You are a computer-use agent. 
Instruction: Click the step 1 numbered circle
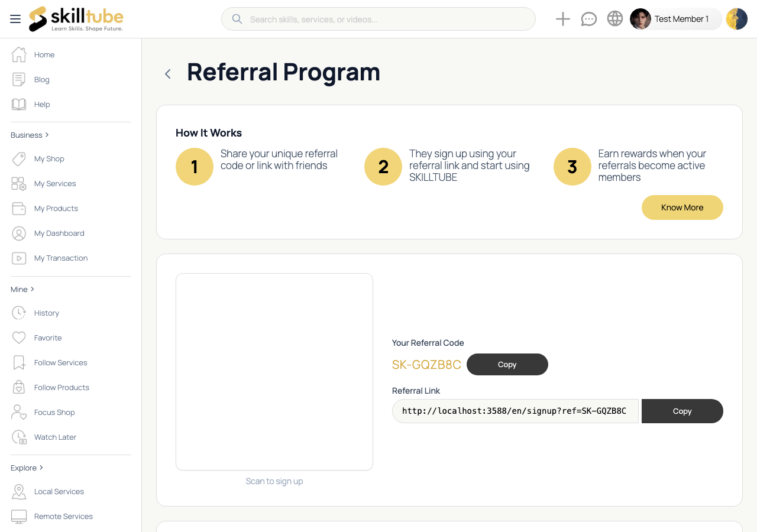[195, 167]
